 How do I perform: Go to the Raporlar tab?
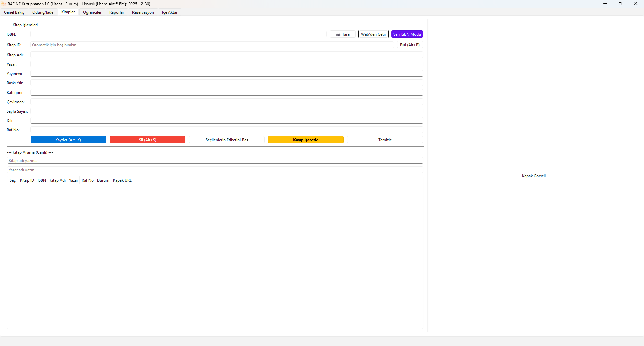tap(117, 12)
